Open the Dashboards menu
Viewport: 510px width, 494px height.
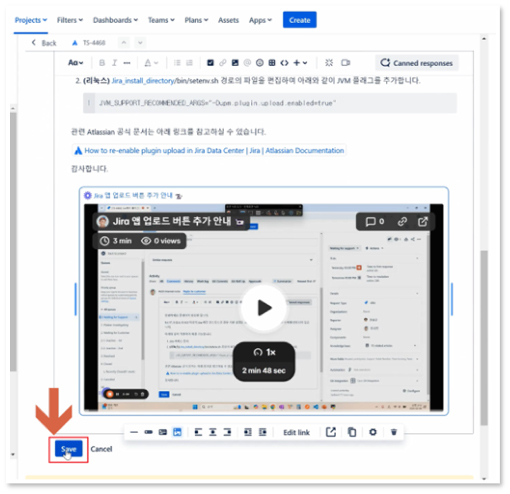click(x=115, y=20)
